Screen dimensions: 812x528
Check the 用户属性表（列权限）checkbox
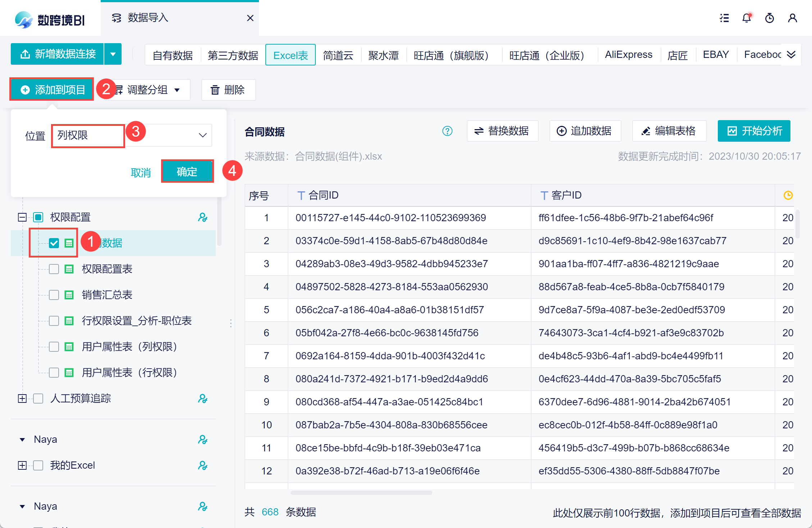(54, 347)
